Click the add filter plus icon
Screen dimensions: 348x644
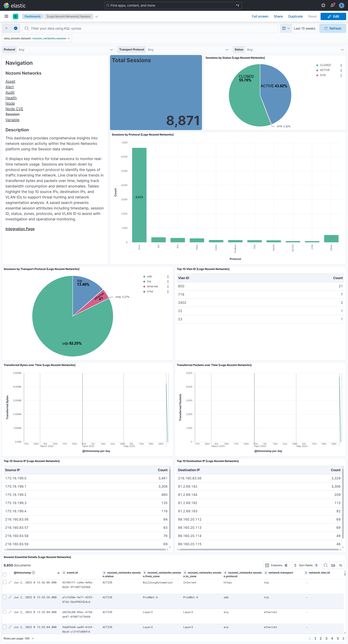pos(16,29)
